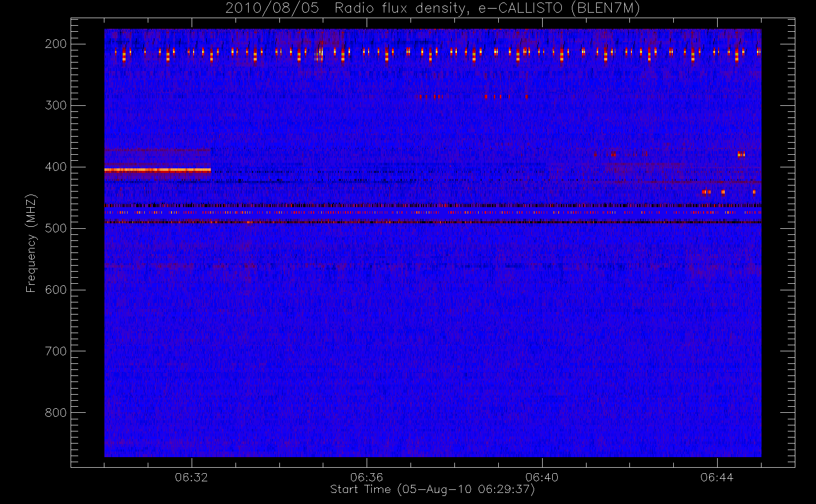Click the 200 frequency tick label
Image resolution: width=816 pixels, height=504 pixels.
(x=56, y=44)
